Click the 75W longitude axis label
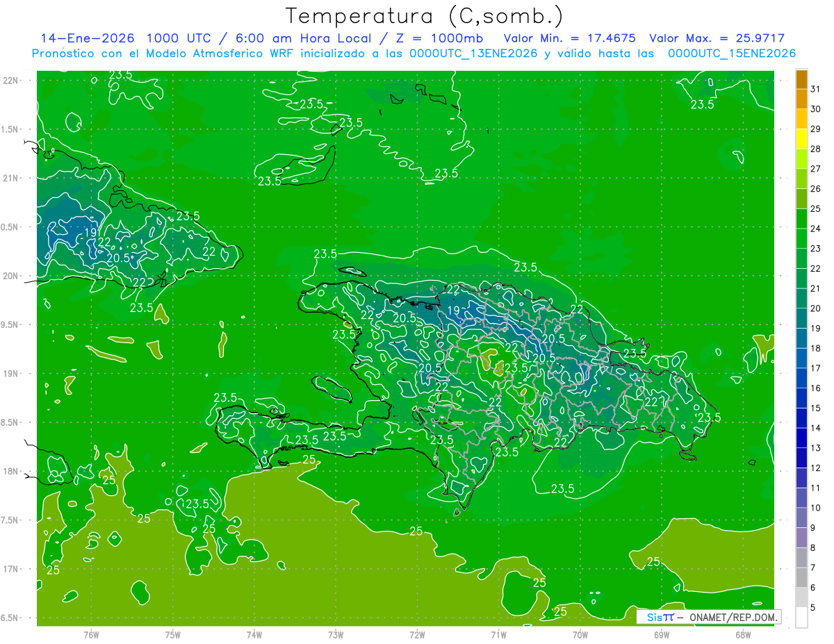 tap(173, 634)
